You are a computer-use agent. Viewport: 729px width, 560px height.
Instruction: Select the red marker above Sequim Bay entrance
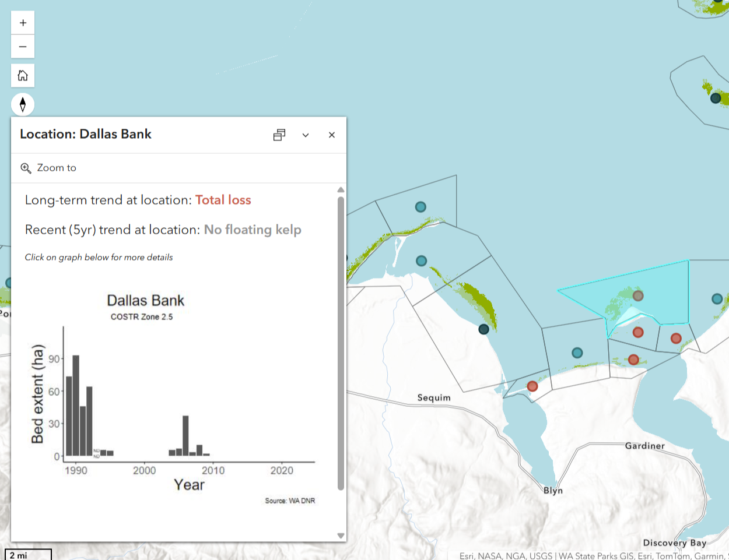(x=532, y=386)
